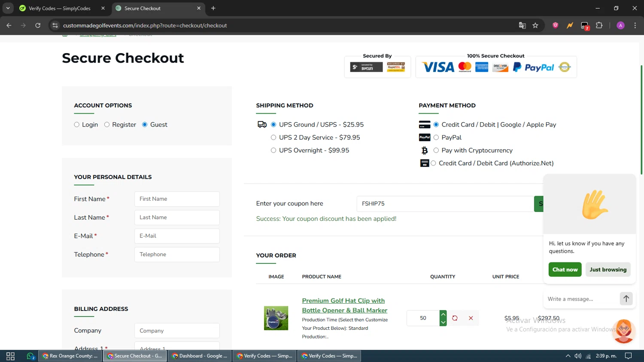Screen dimensions: 644x362
Task: Click the coupon code field with FSHIP75
Action: point(445,204)
